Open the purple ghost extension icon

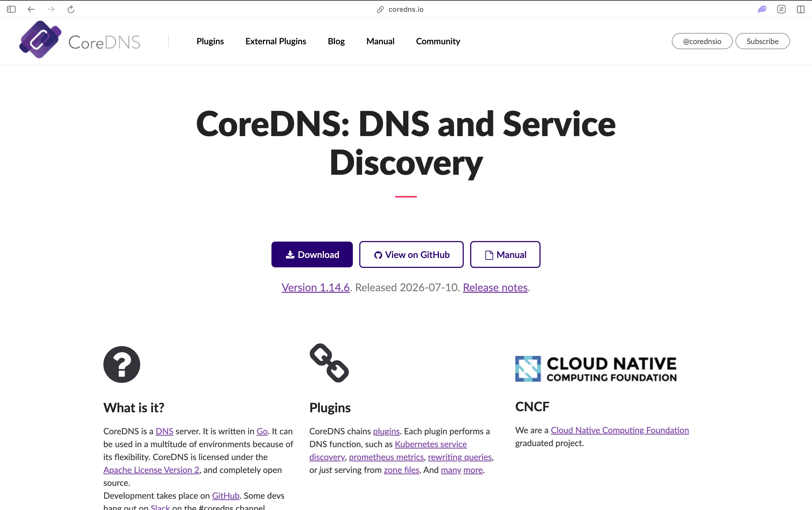762,9
